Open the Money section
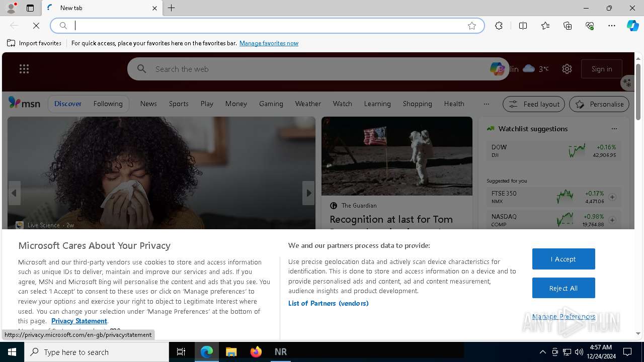The height and width of the screenshot is (362, 644). [236, 104]
